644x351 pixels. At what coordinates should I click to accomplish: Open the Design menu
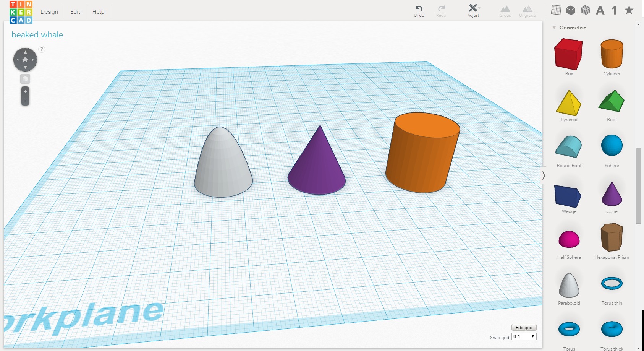[49, 12]
